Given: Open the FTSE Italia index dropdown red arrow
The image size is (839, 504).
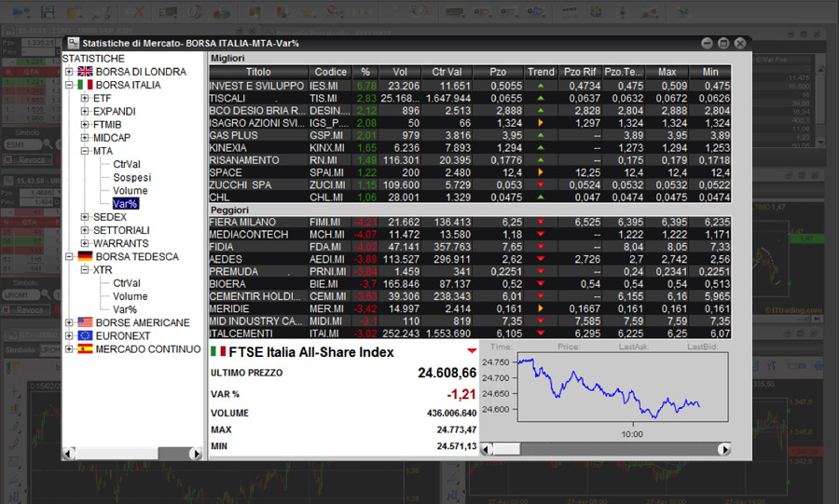Looking at the screenshot, I should (x=472, y=351).
